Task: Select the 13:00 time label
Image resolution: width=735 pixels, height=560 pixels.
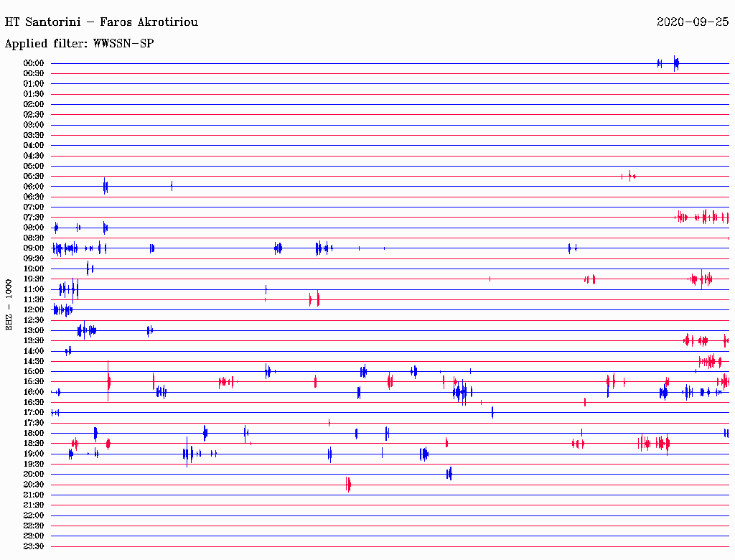Action: 34,331
